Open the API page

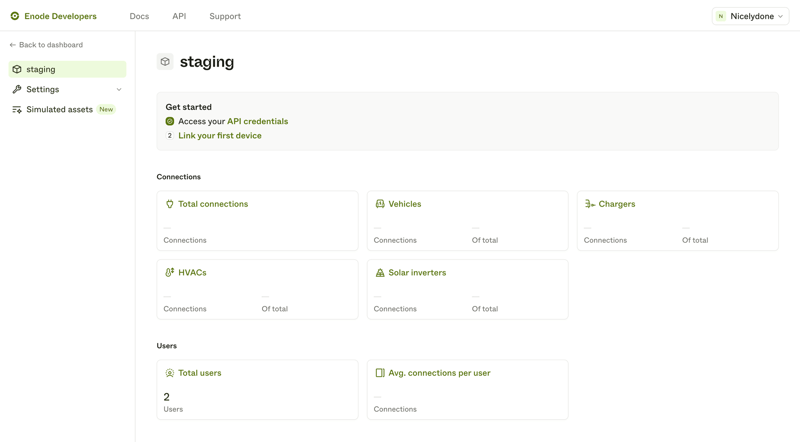point(179,16)
